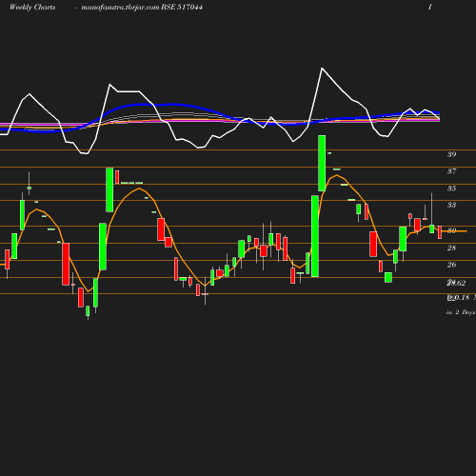Image resolution: width=476 pixels, height=476 pixels.
Task: Click the price axis label 35
Action: pos(451,188)
